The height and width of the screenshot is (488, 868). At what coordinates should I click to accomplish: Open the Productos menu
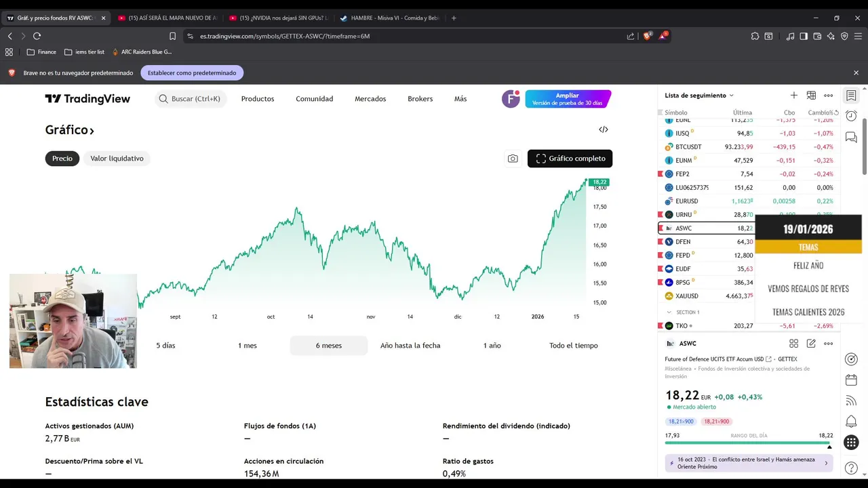(258, 99)
